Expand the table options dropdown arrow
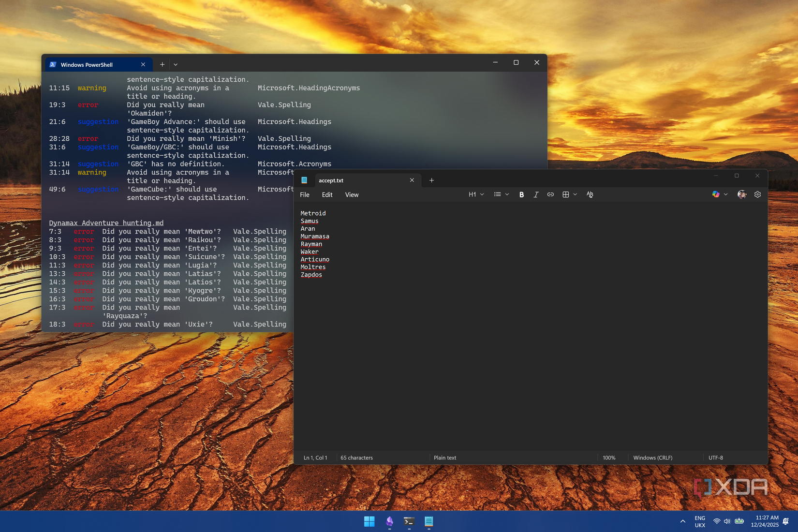The image size is (798, 532). pyautogui.click(x=575, y=194)
